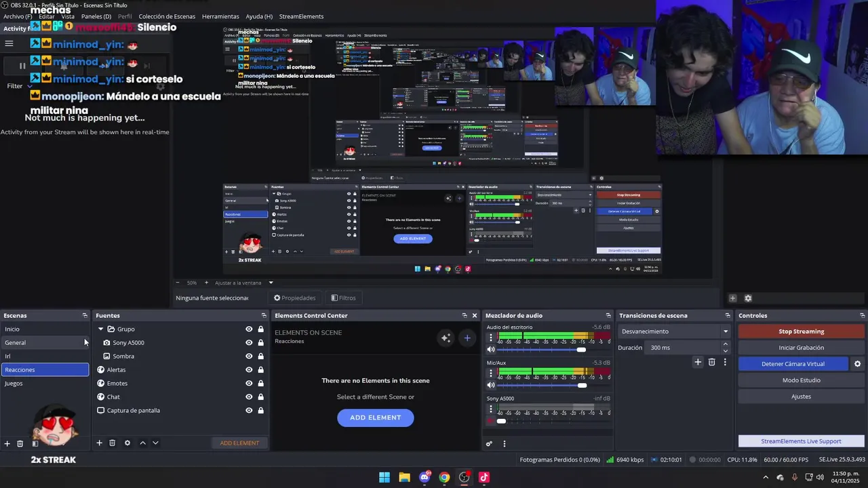This screenshot has height=488, width=868.
Task: Increase transition duration with up arrow
Action: point(725,344)
